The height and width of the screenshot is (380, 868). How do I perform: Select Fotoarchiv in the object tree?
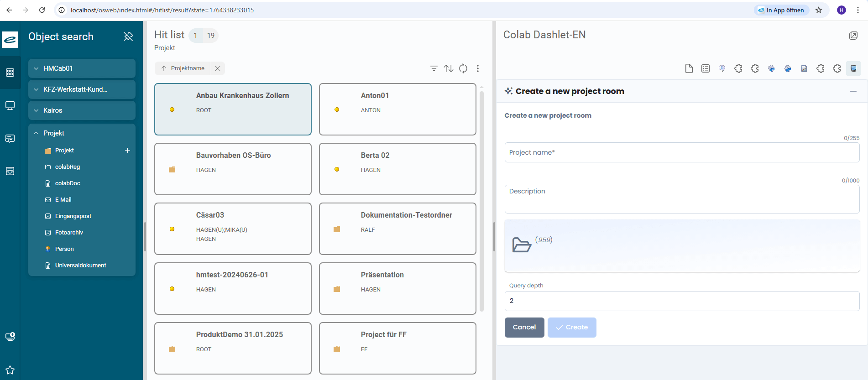pos(69,233)
